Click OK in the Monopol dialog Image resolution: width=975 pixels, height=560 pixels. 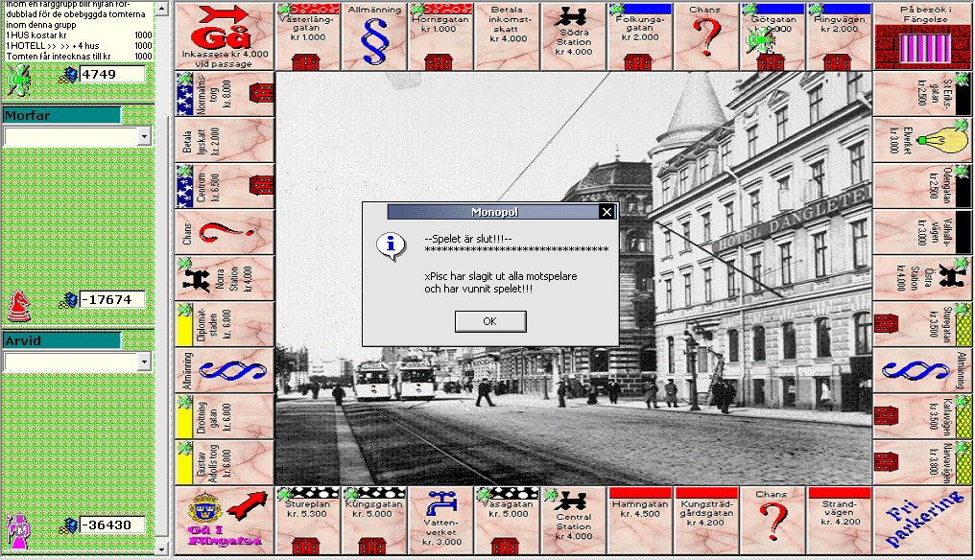(x=490, y=321)
